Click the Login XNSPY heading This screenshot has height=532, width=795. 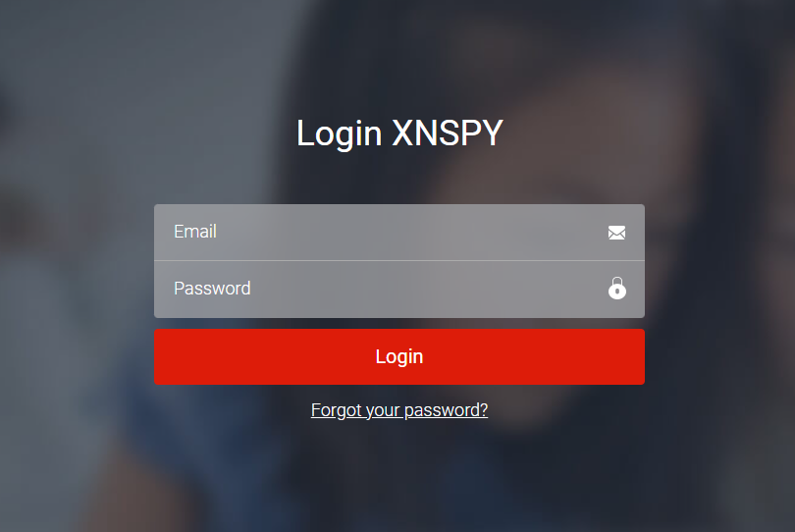click(x=399, y=133)
